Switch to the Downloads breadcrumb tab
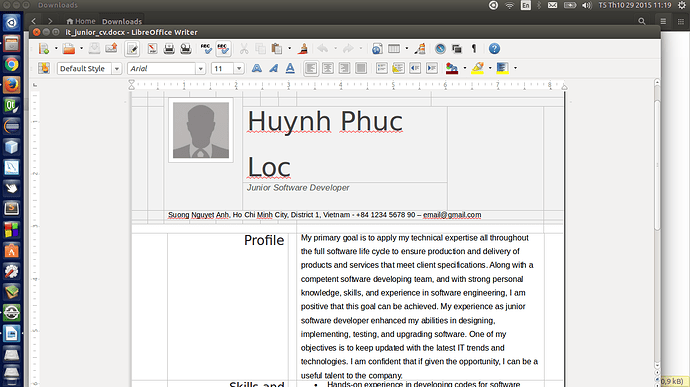The image size is (690, 387). pyautogui.click(x=122, y=21)
